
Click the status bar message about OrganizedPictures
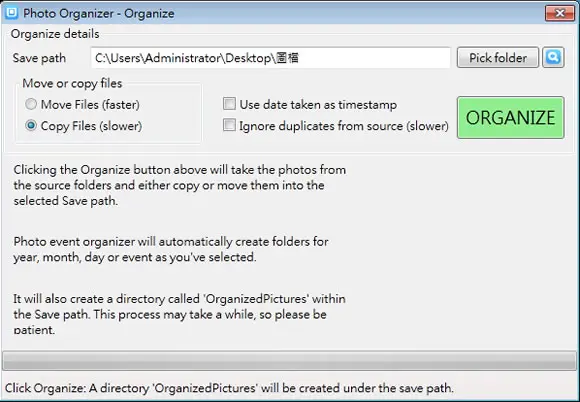229,388
